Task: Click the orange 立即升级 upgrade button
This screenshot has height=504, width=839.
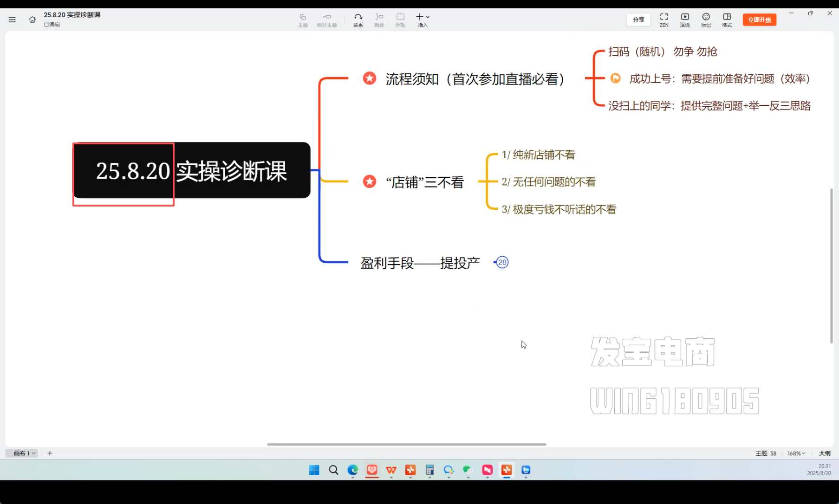Action: coord(759,19)
